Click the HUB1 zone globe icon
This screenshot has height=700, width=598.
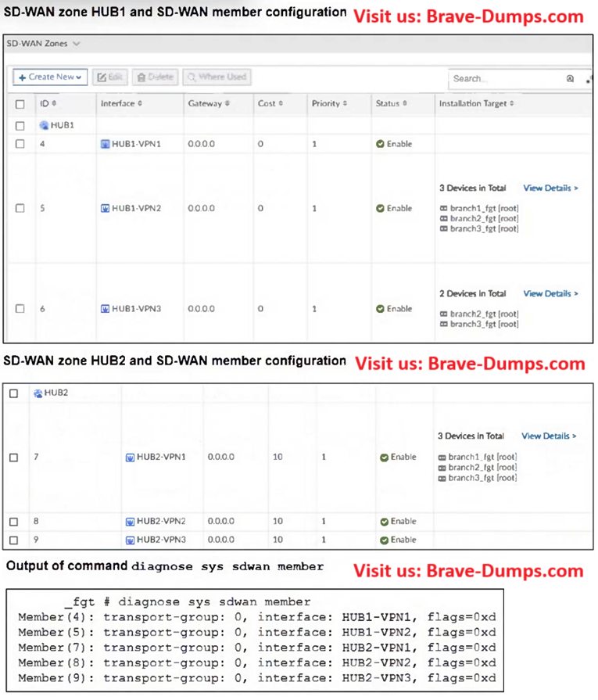coord(45,125)
